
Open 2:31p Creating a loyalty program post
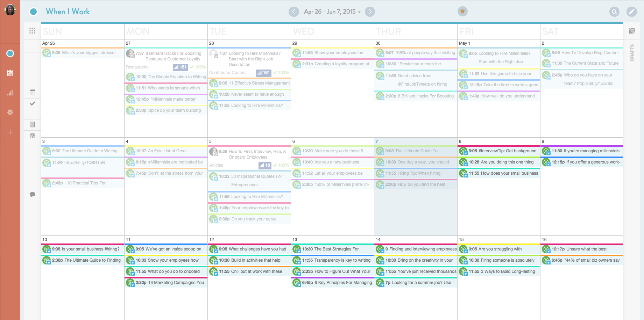point(333,64)
